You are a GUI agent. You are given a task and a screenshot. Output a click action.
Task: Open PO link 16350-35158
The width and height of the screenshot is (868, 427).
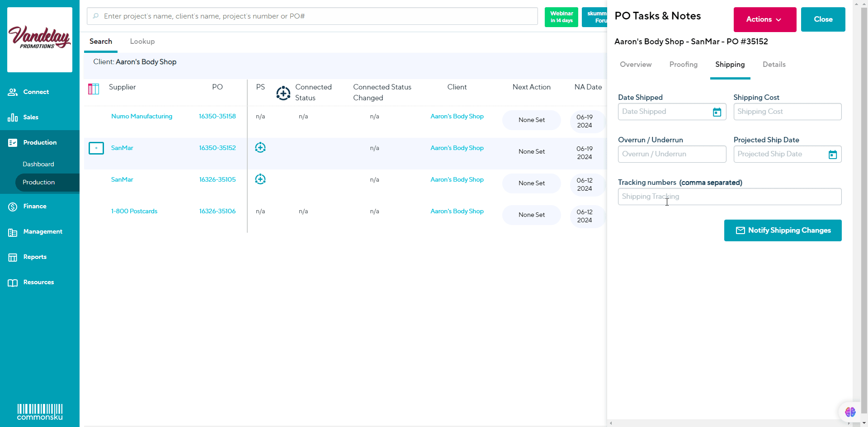pos(217,117)
